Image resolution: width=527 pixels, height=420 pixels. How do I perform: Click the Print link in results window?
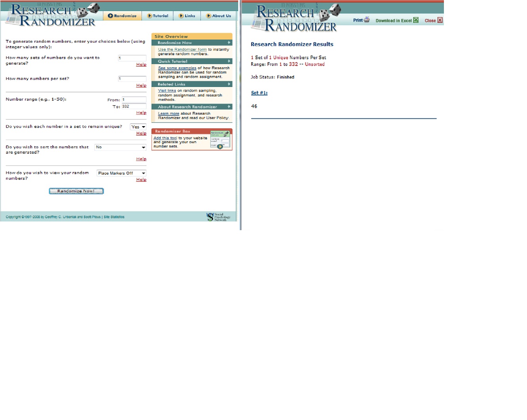(358, 20)
